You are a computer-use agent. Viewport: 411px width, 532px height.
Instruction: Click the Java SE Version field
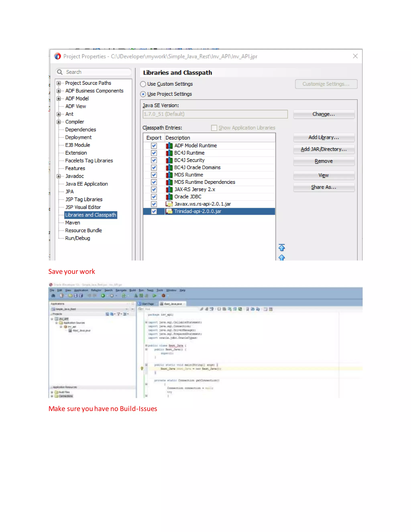(215, 114)
